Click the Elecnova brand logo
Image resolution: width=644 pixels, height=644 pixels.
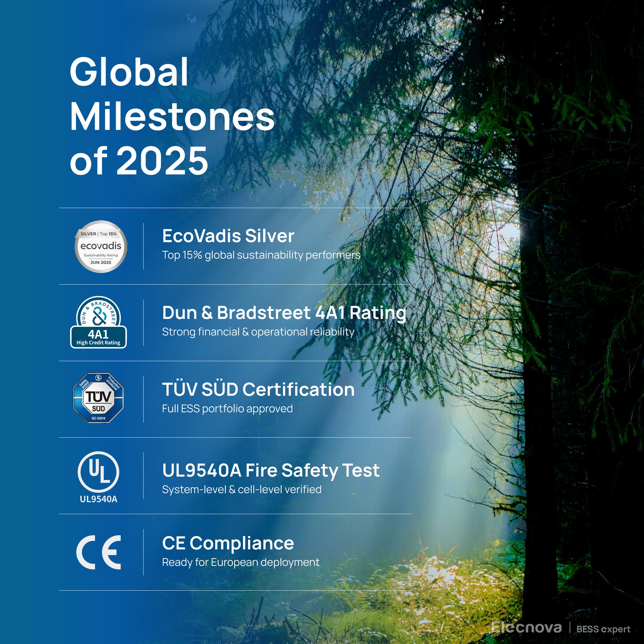point(526,627)
